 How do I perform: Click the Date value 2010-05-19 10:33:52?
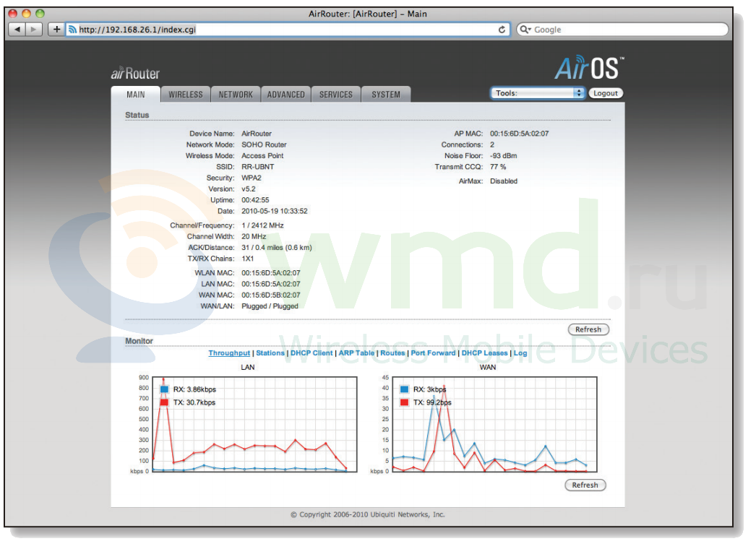[275, 211]
